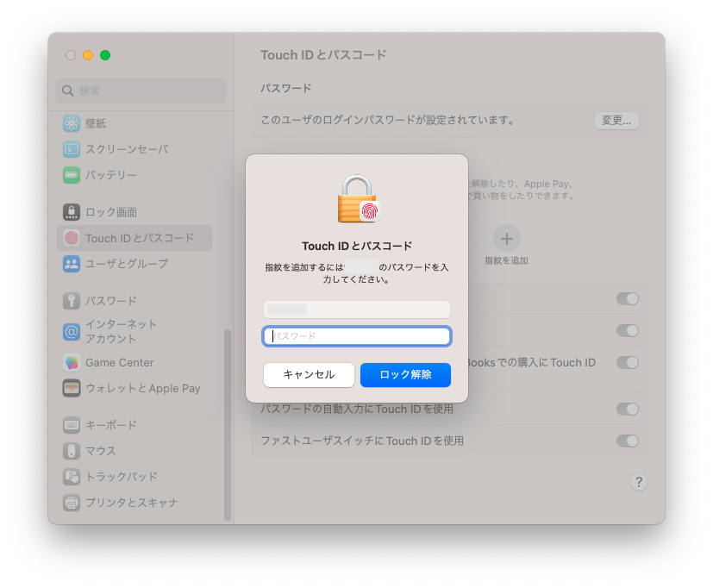This screenshot has height=588, width=713.
Task: Toggle ファストユーザスイッチ Touch ID switch
Action: [x=627, y=441]
